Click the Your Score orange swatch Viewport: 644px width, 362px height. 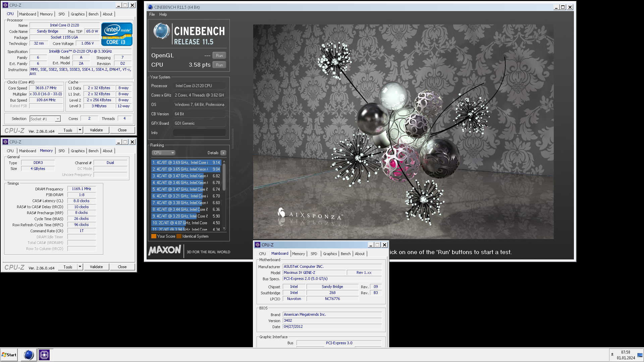tap(154, 236)
